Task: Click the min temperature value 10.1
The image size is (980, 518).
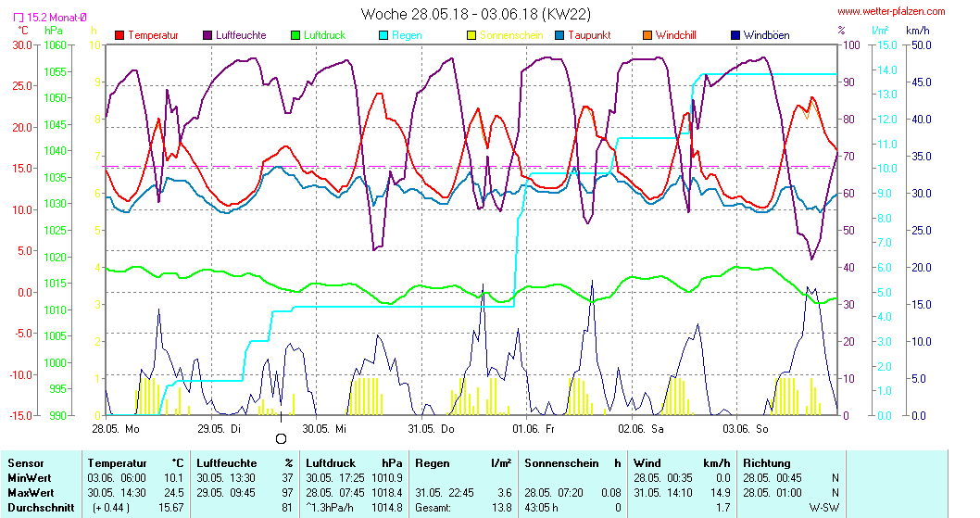Action: click(x=174, y=478)
